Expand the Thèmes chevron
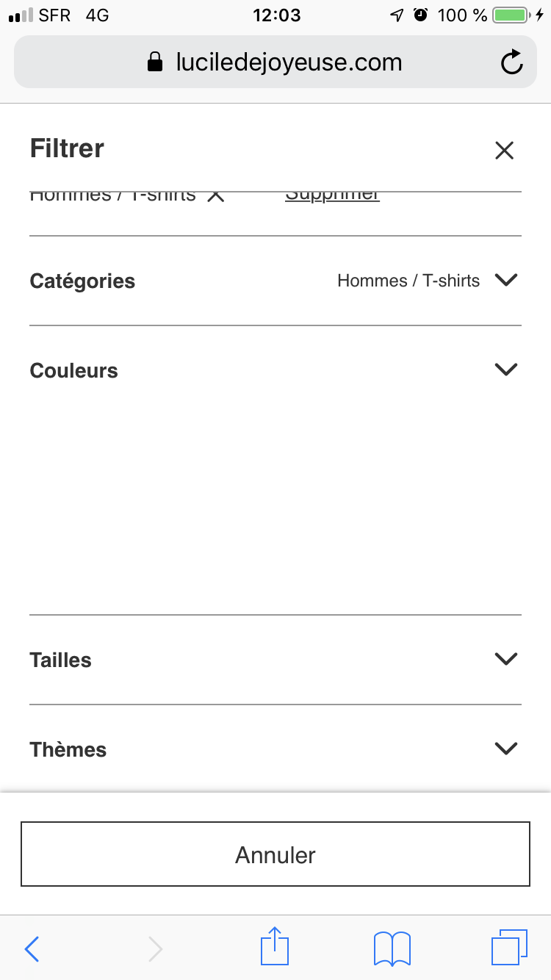The width and height of the screenshot is (551, 980). (x=506, y=749)
